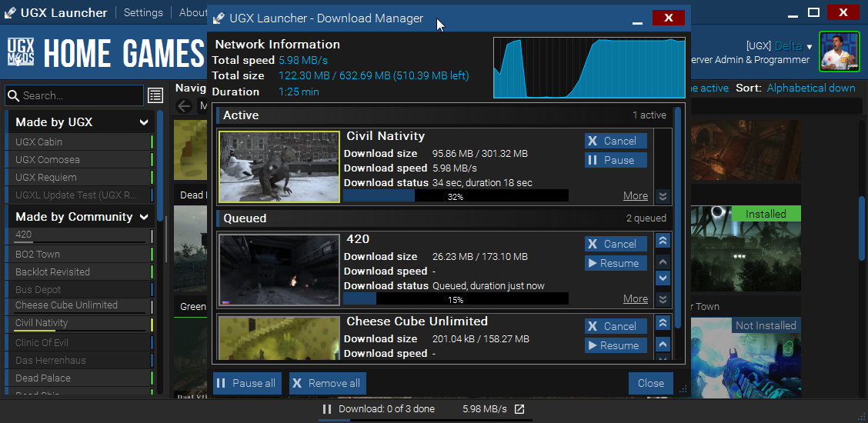The width and height of the screenshot is (868, 423).
Task: Click Civil Nativity 32% progress bar
Action: point(456,196)
